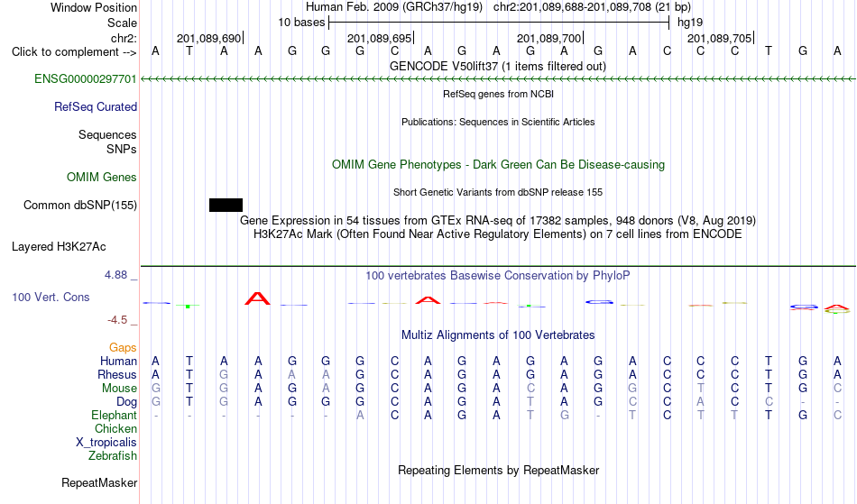The width and height of the screenshot is (857, 504).
Task: Click the Mouse species row label
Action: [119, 389]
